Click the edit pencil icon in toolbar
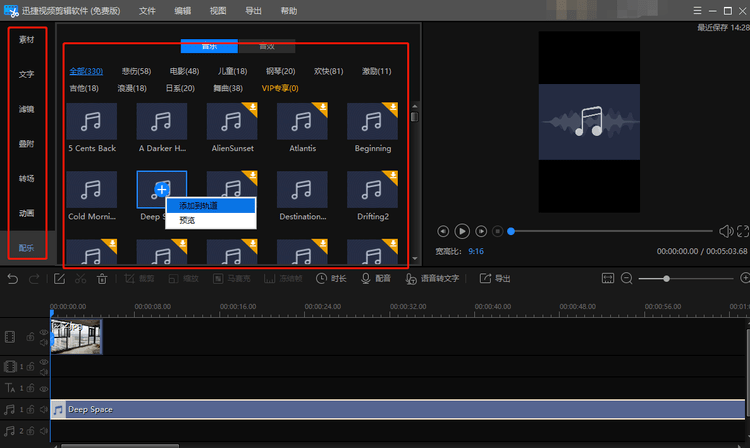Screen dimensions: 750x448 59,279
